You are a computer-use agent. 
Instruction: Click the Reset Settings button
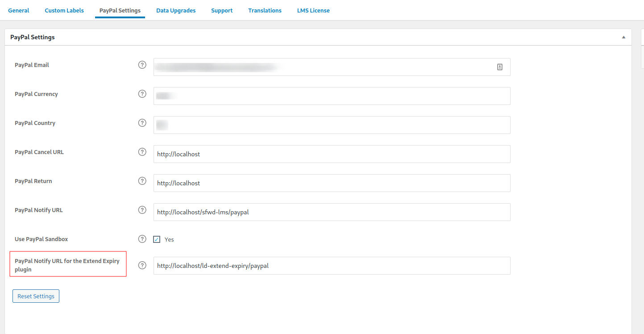(36, 296)
